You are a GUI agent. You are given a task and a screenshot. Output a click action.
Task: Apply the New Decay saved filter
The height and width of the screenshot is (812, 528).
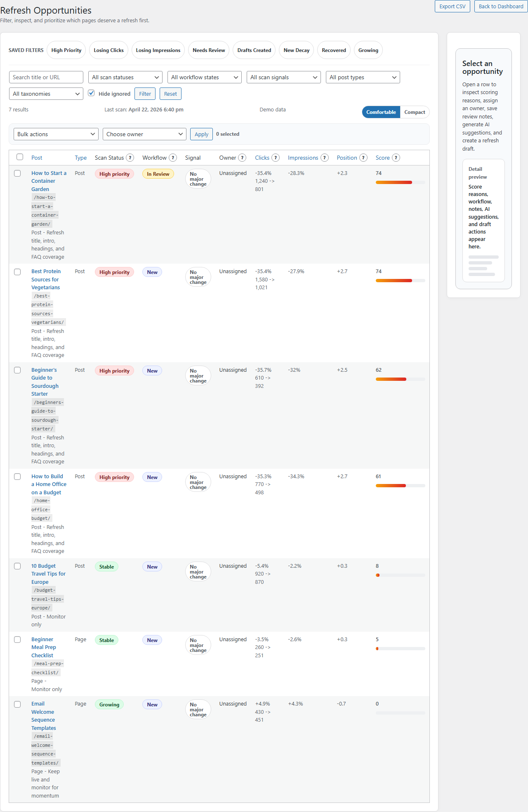[297, 50]
